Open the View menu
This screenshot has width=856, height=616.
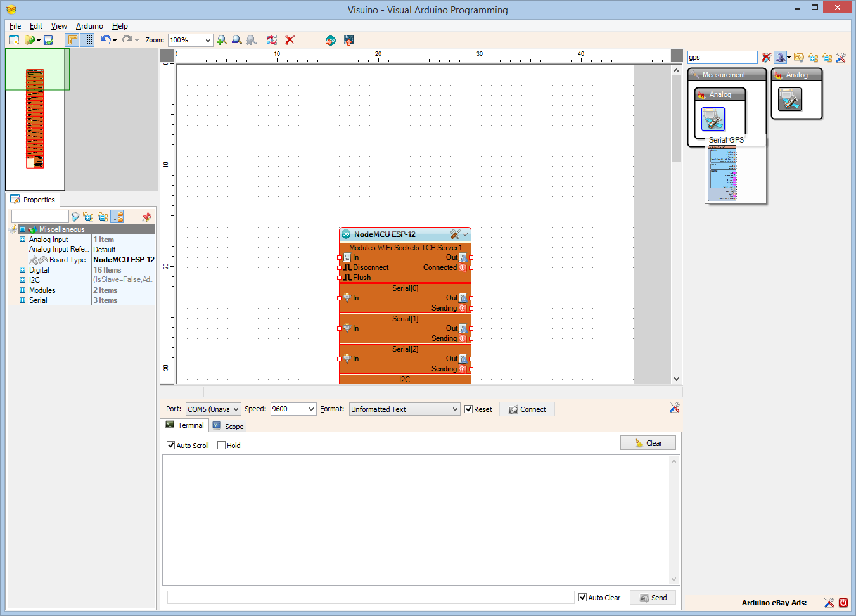coord(59,26)
